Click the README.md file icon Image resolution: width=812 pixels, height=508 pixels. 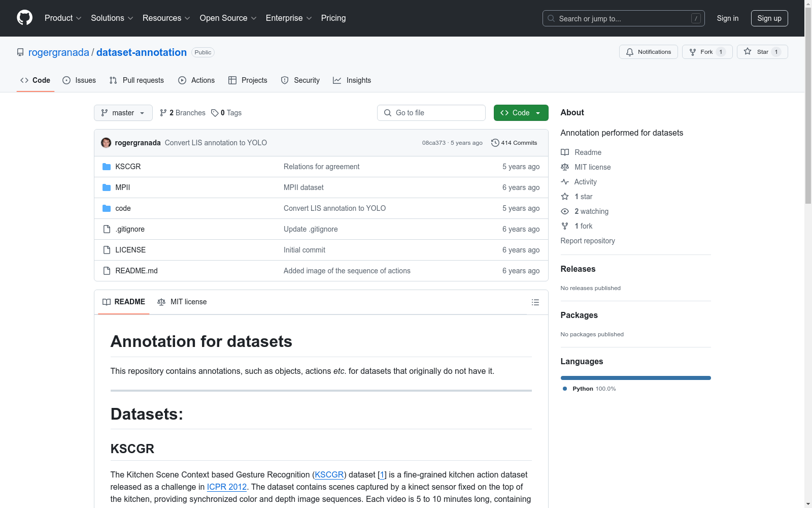[107, 271]
